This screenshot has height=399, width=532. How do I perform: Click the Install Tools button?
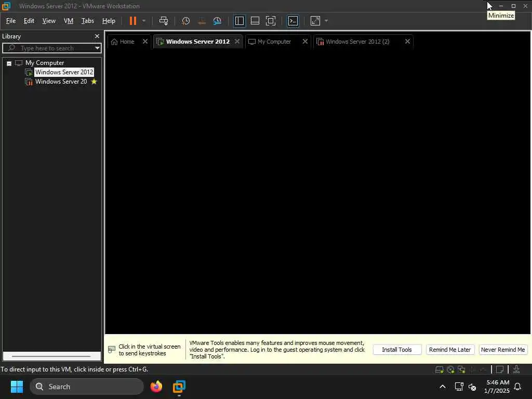397,350
